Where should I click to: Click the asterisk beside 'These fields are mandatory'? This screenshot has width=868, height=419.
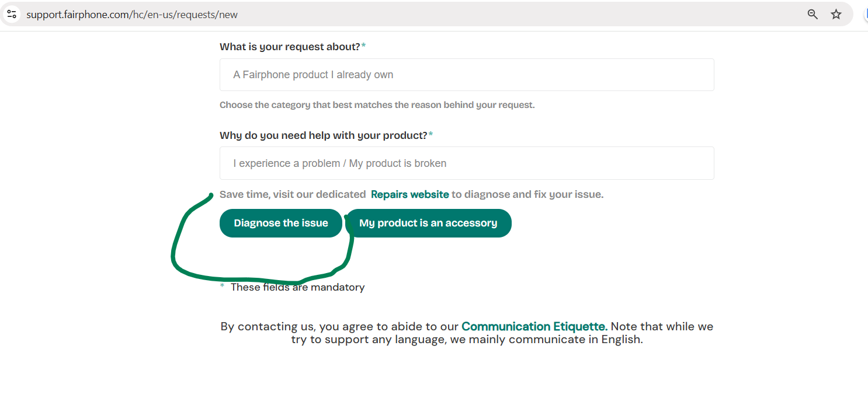(222, 286)
